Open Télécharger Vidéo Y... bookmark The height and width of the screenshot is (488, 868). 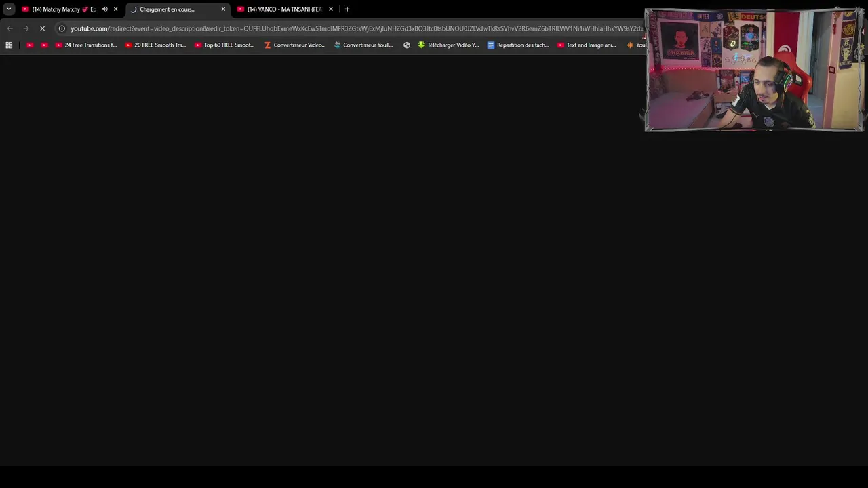[x=449, y=45]
